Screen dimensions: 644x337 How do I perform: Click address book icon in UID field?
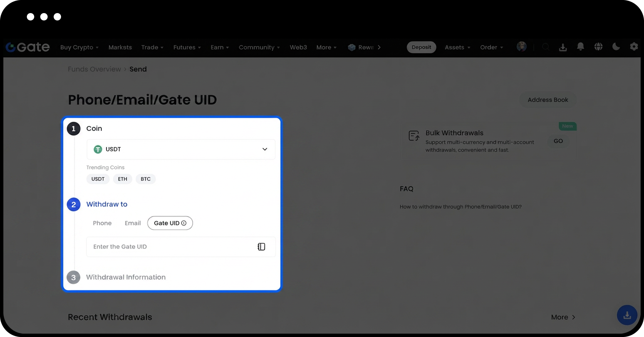coord(261,247)
